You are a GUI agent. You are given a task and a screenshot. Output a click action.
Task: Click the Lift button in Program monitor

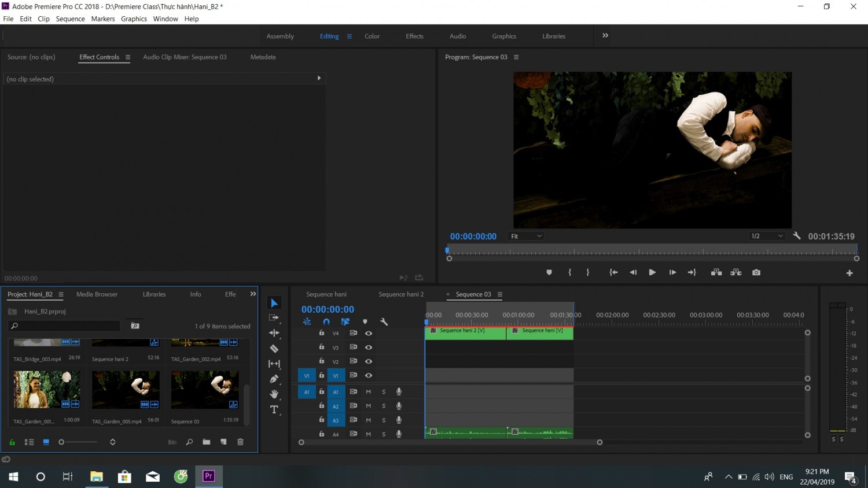(716, 272)
